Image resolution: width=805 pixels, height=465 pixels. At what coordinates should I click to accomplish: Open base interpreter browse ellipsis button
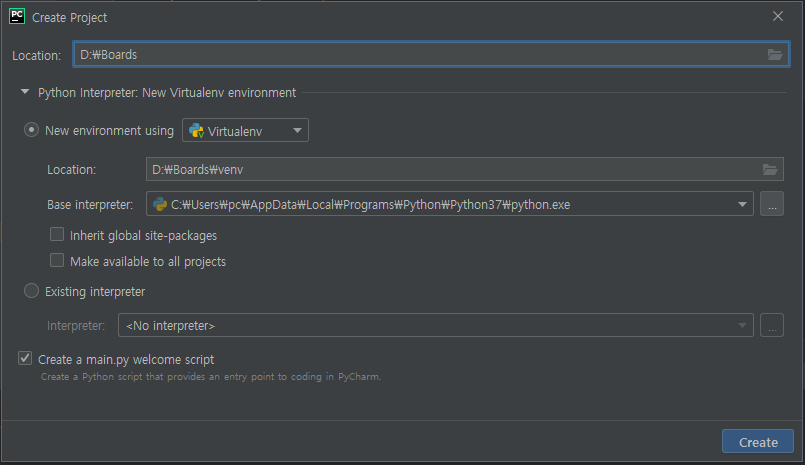(x=772, y=204)
